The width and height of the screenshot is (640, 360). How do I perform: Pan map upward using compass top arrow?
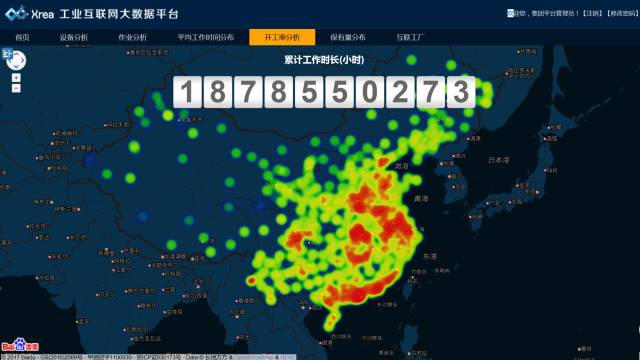point(16,53)
